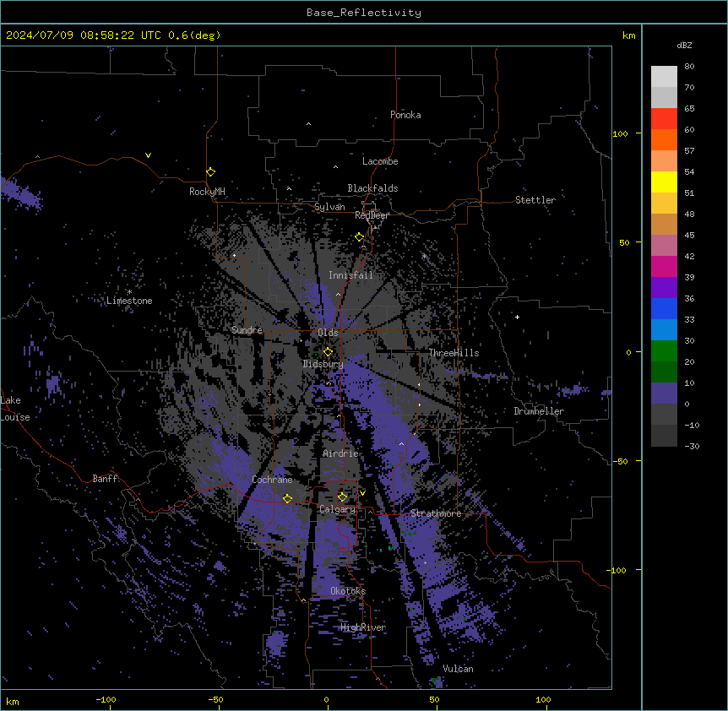728x711 pixels.
Task: Select the Sundre map label
Action: [x=247, y=330]
